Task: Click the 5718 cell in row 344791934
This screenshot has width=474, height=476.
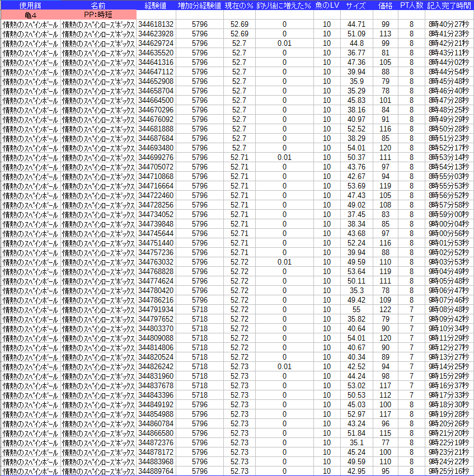Action: pyautogui.click(x=199, y=309)
